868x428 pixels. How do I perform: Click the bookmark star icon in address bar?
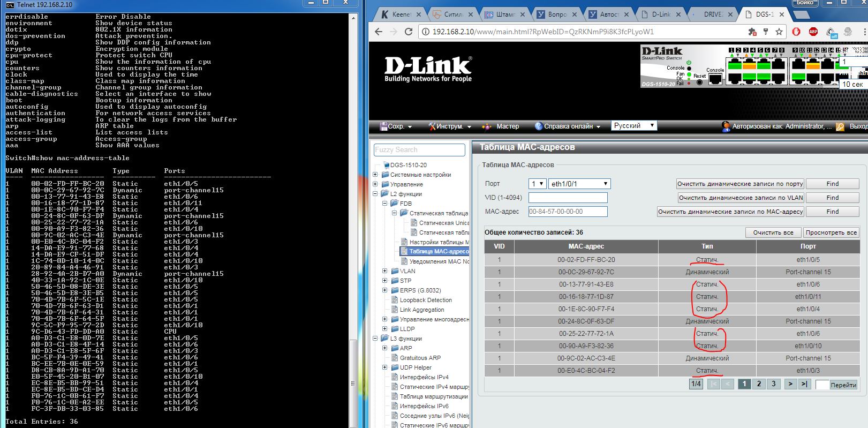[779, 32]
